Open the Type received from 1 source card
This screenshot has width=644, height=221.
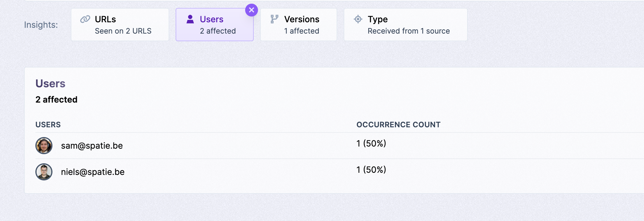tap(406, 25)
